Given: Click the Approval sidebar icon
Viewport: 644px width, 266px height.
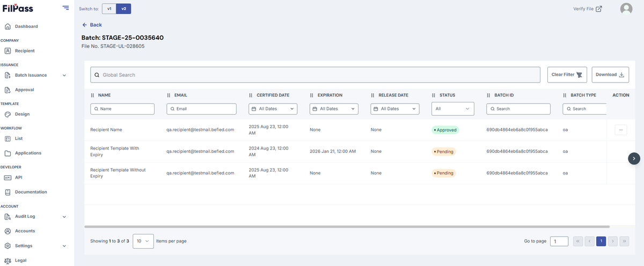Looking at the screenshot, I should click(x=8, y=90).
